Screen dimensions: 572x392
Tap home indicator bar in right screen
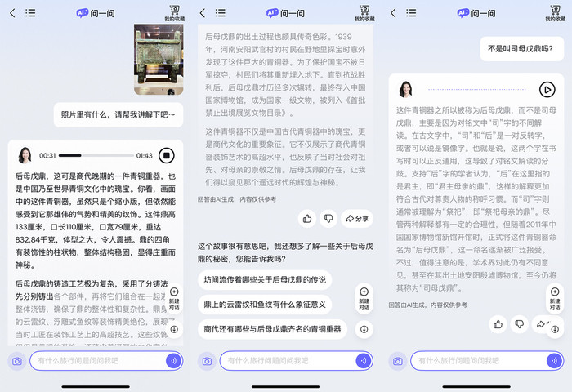tap(476, 386)
